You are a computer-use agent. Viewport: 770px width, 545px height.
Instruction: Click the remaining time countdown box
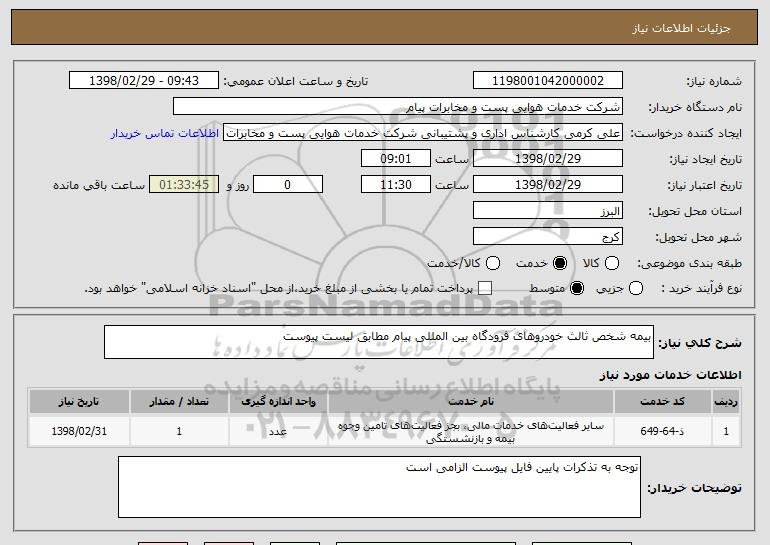pos(184,185)
